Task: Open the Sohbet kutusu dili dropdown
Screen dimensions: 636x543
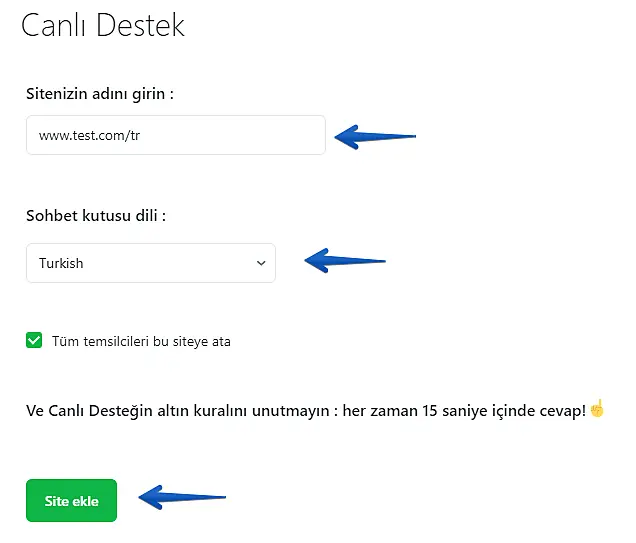Action: 150,263
